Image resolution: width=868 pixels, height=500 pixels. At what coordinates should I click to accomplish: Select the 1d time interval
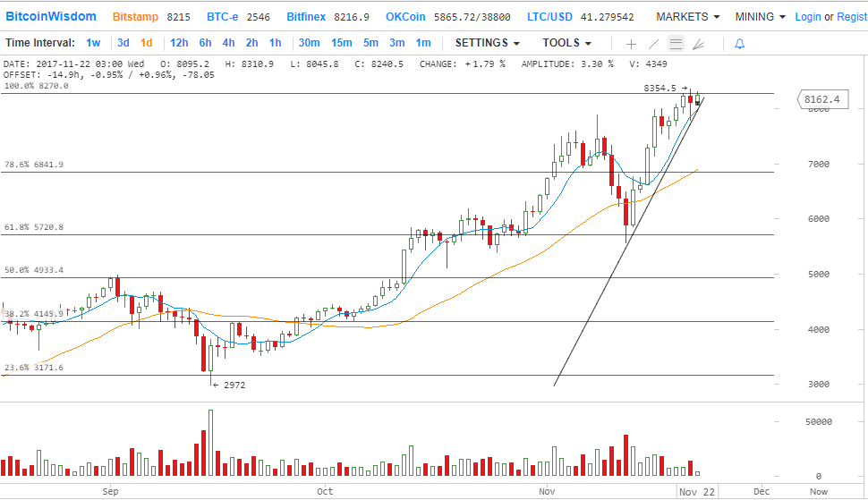pyautogui.click(x=146, y=43)
